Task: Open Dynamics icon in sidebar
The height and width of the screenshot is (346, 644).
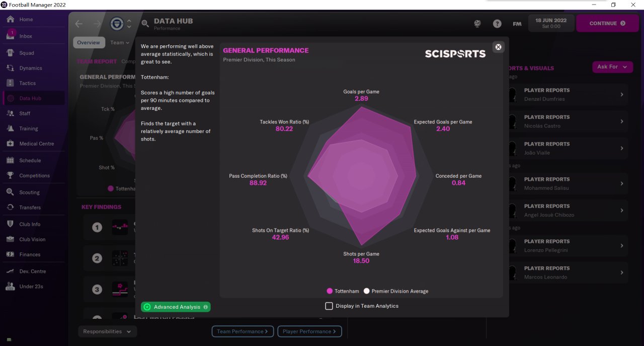Action: click(10, 68)
